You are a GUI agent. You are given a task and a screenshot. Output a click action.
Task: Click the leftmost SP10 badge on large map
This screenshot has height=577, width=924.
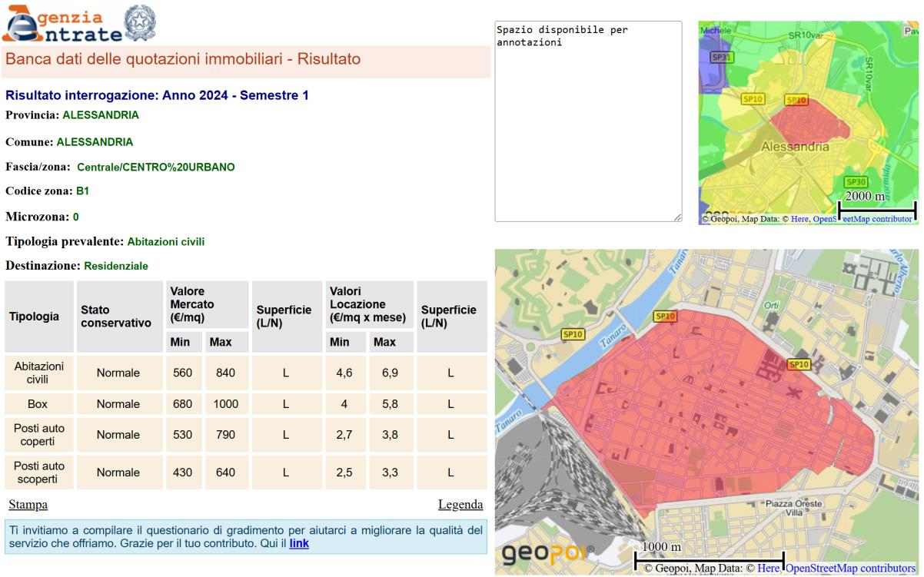[573, 334]
